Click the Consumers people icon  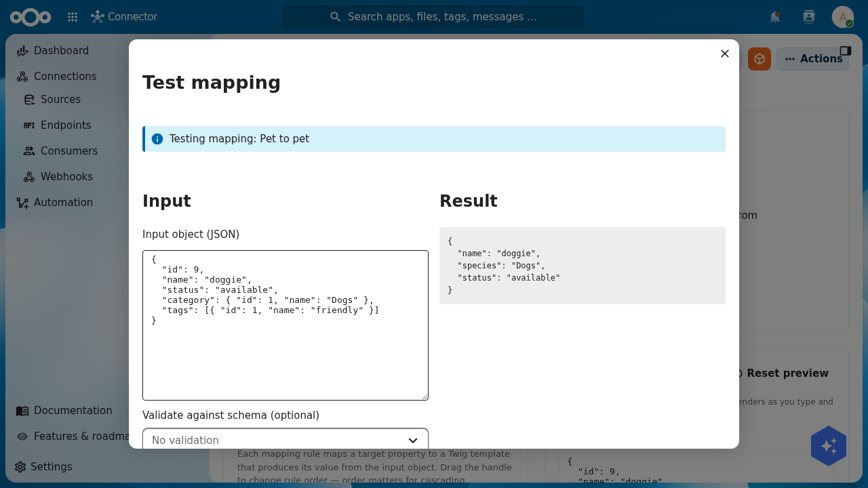click(x=29, y=151)
